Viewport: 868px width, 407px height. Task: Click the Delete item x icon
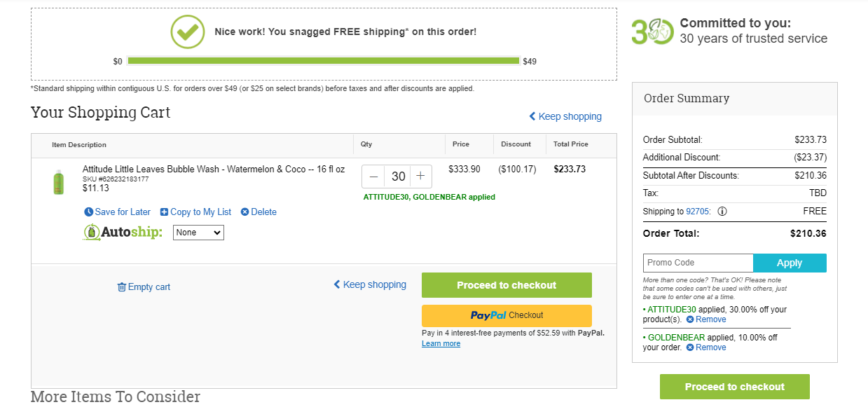tap(244, 212)
